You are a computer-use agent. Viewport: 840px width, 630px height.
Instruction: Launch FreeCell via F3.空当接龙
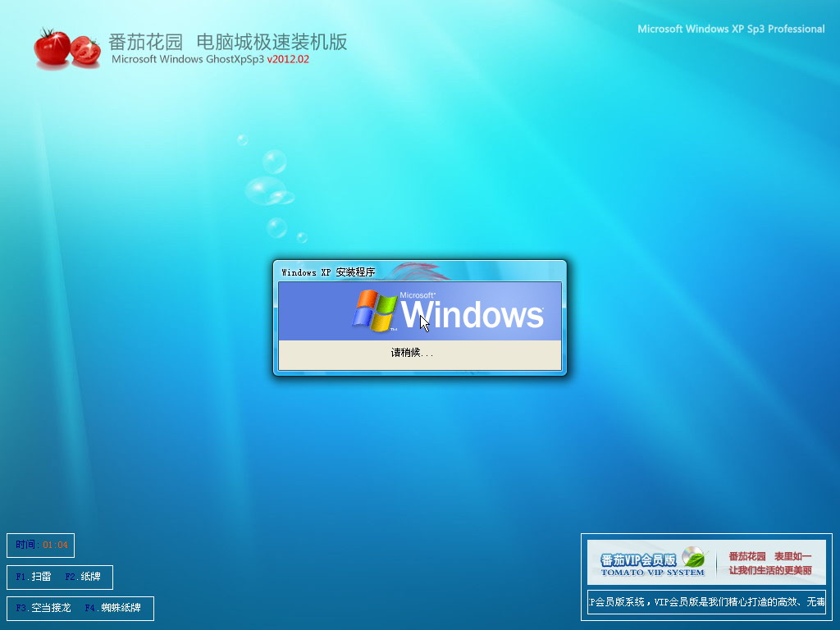tap(43, 608)
